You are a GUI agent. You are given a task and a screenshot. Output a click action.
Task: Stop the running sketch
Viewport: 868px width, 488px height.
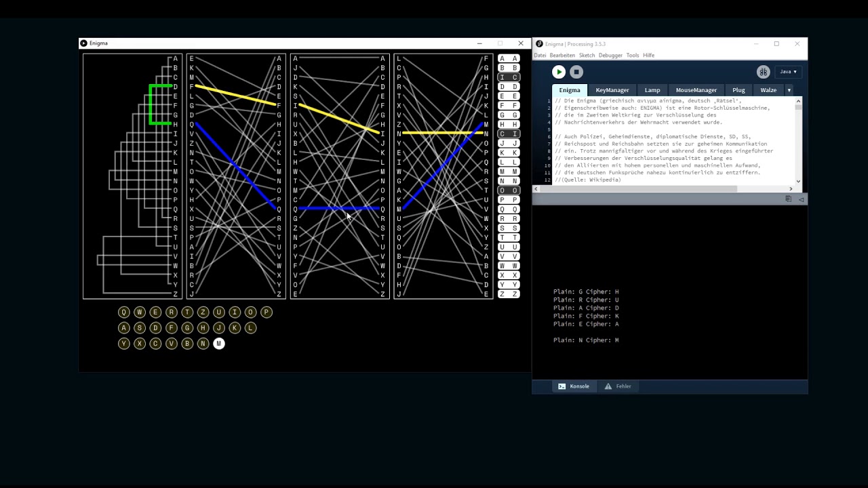(576, 72)
